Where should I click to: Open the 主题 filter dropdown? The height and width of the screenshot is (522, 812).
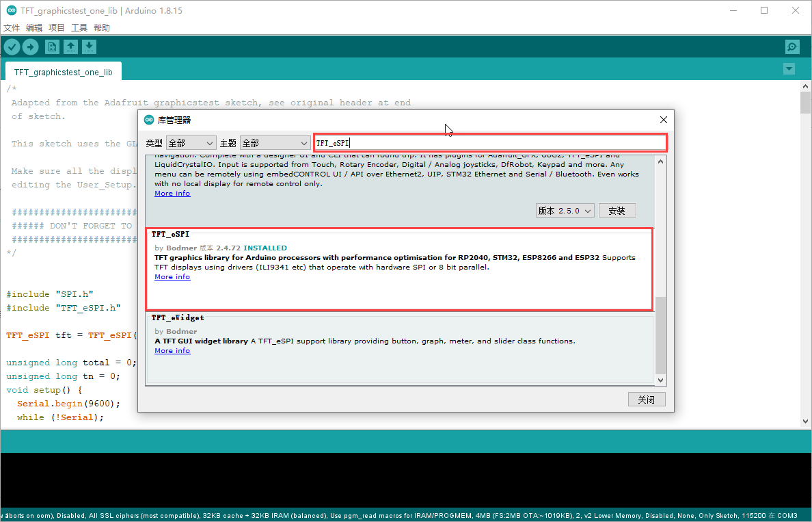(x=275, y=143)
